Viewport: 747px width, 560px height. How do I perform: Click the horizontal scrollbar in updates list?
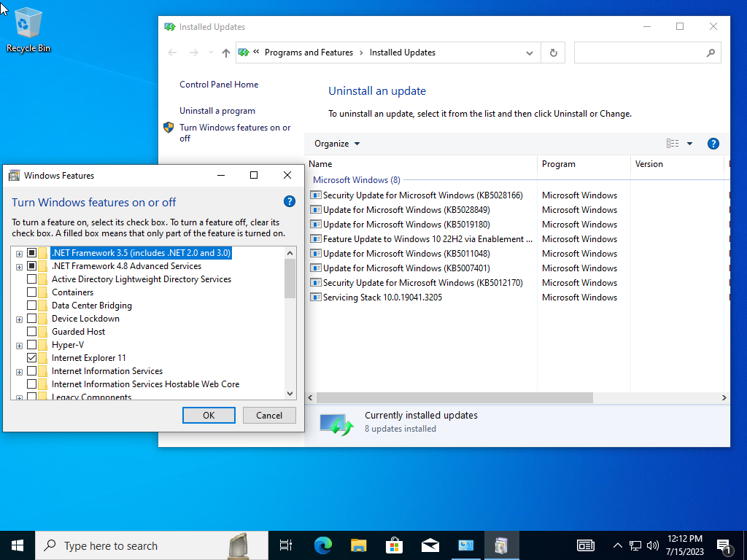tap(454, 397)
